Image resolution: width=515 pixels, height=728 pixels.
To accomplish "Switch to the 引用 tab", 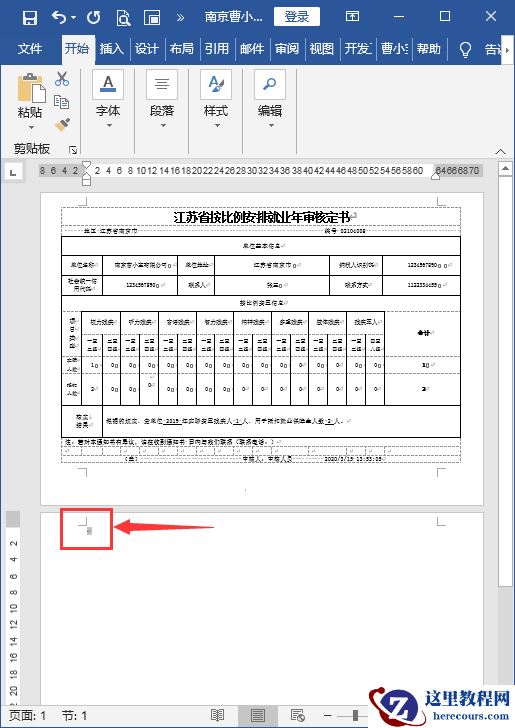I will coord(216,48).
